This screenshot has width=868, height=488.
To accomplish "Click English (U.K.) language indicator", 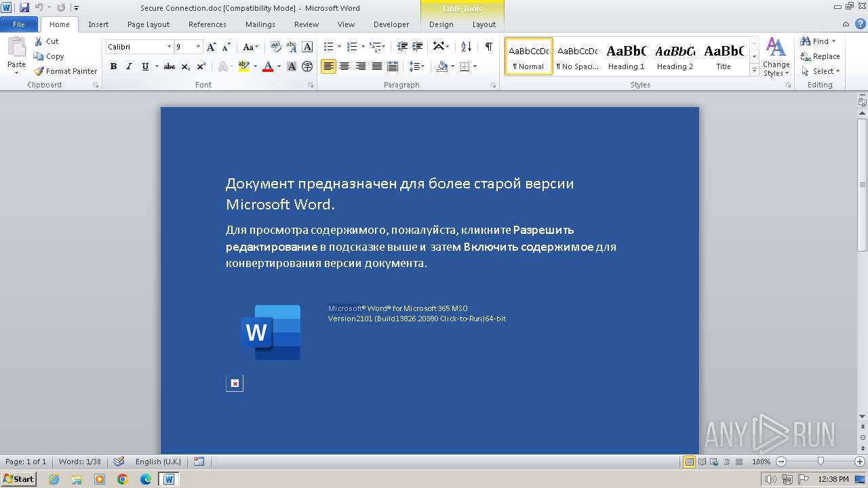I will [x=158, y=462].
